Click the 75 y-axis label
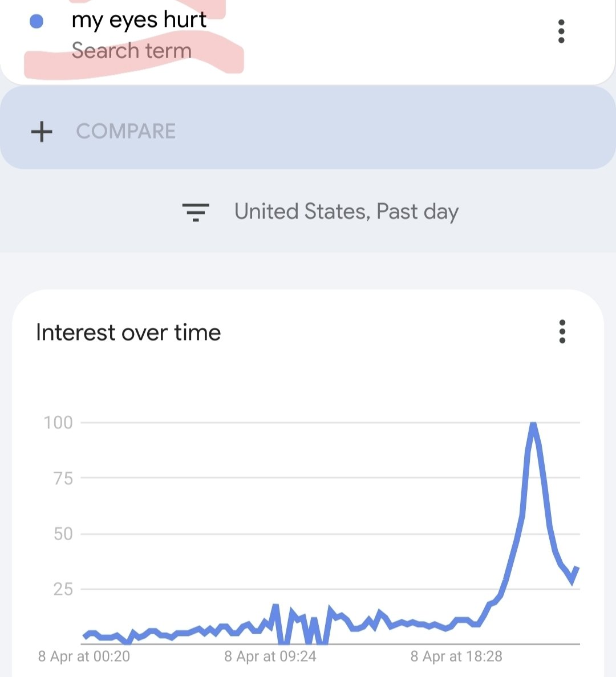This screenshot has height=677, width=616. pyautogui.click(x=63, y=479)
